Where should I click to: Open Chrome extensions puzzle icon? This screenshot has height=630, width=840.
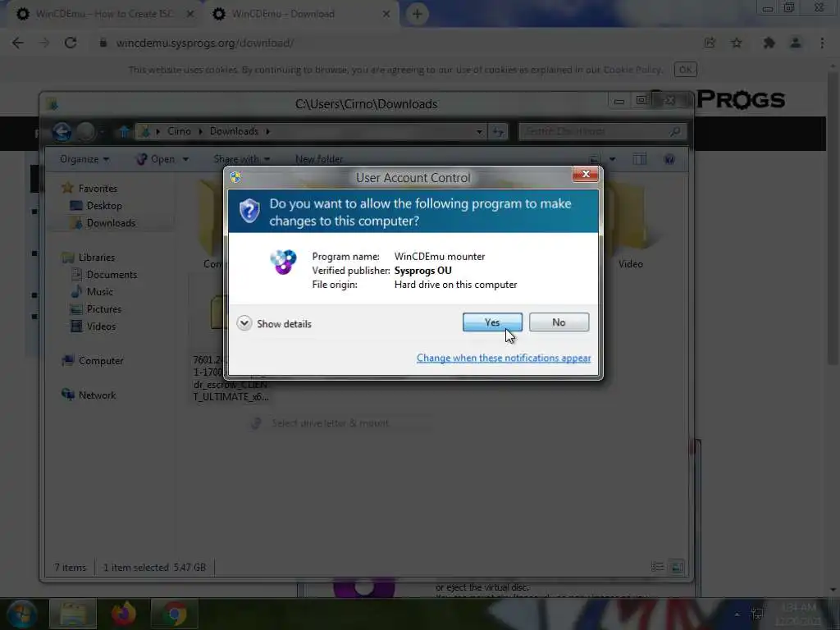[769, 43]
